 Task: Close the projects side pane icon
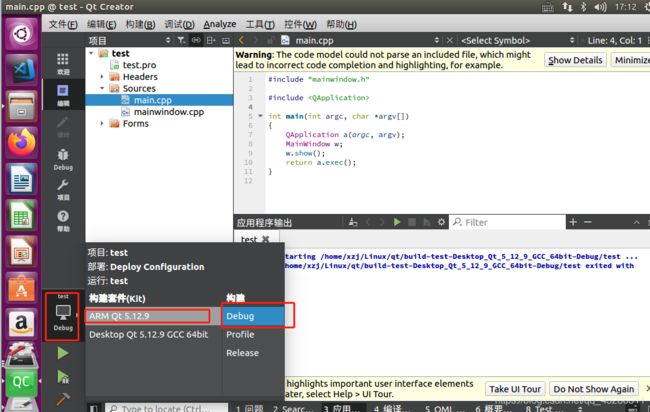226,40
